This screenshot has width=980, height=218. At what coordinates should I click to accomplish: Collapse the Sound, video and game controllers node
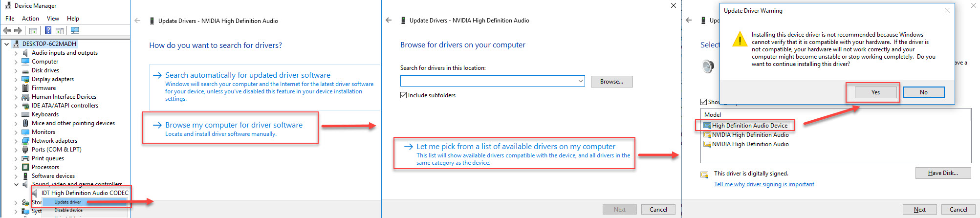tap(16, 185)
